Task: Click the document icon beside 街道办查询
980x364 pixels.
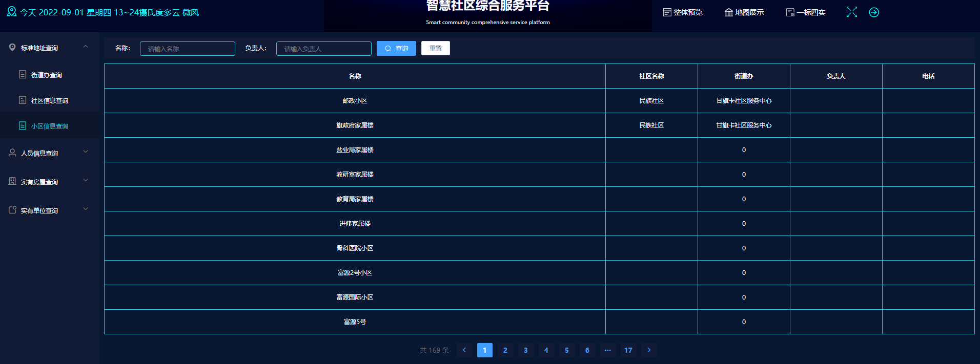Action: (23, 75)
